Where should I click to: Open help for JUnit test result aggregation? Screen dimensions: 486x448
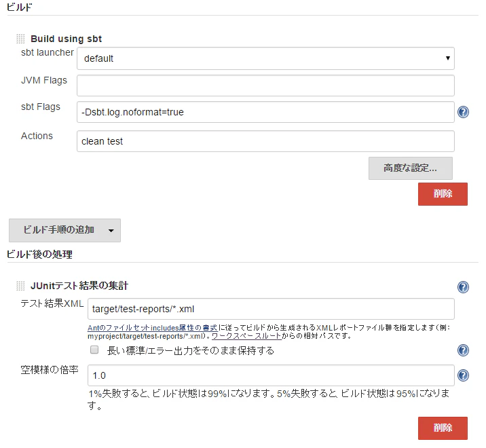(x=463, y=287)
